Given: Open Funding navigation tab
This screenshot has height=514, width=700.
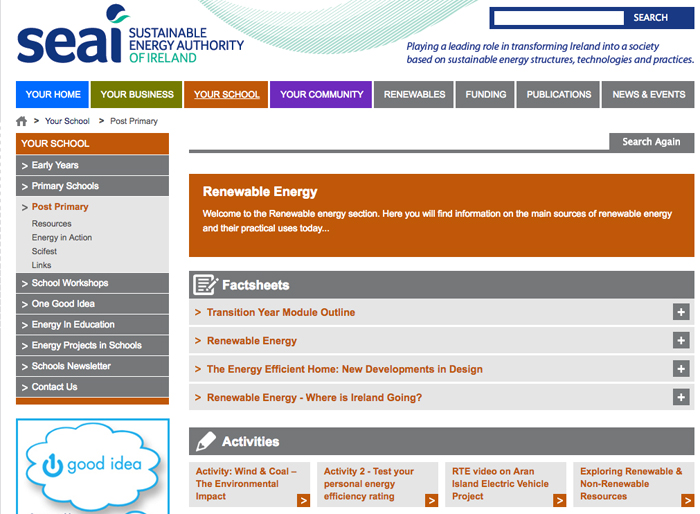Looking at the screenshot, I should pyautogui.click(x=485, y=95).
